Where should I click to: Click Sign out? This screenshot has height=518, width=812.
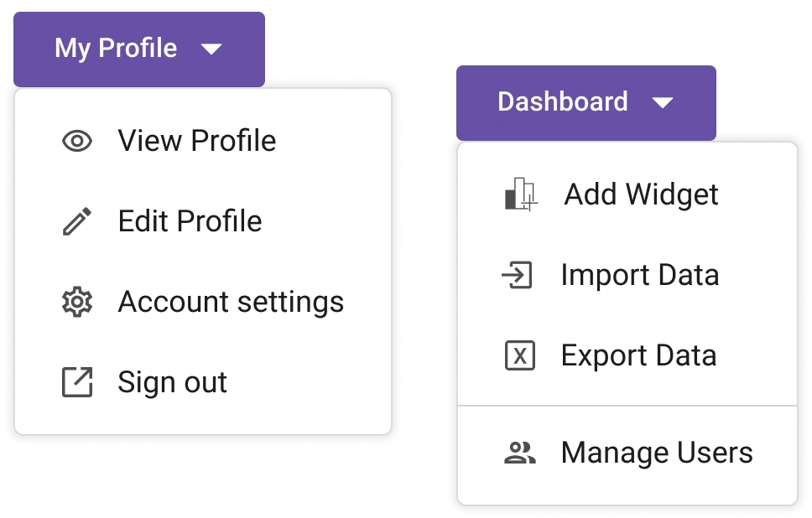coord(173,381)
